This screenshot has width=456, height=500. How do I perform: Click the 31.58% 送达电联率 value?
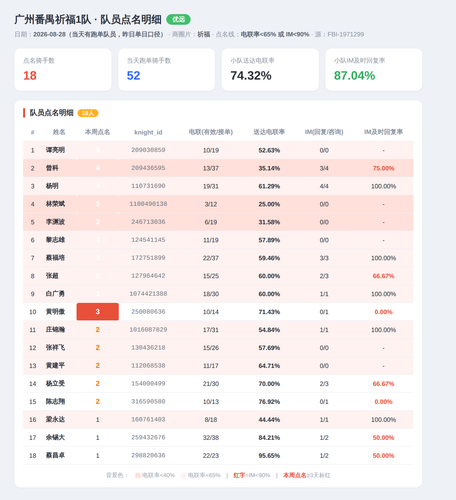point(269,222)
